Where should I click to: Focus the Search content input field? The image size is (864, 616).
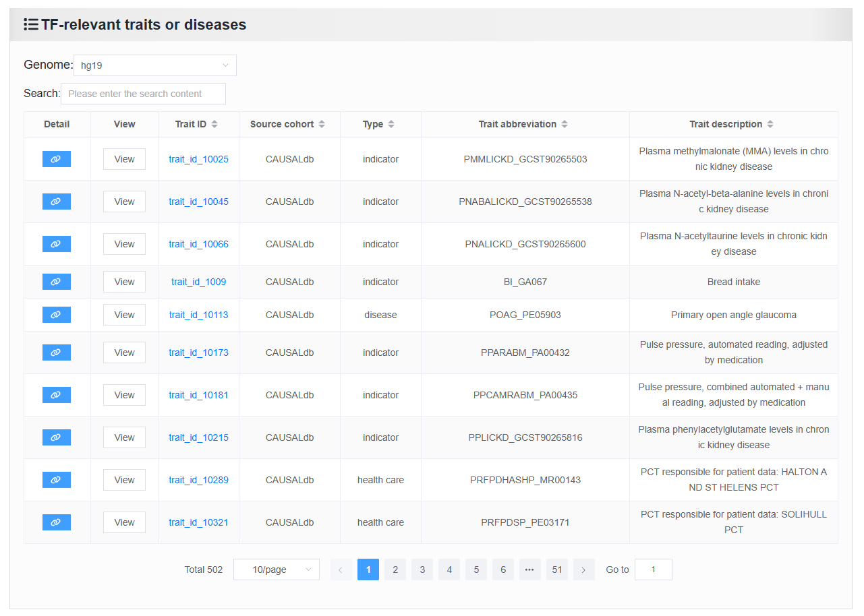coord(143,94)
